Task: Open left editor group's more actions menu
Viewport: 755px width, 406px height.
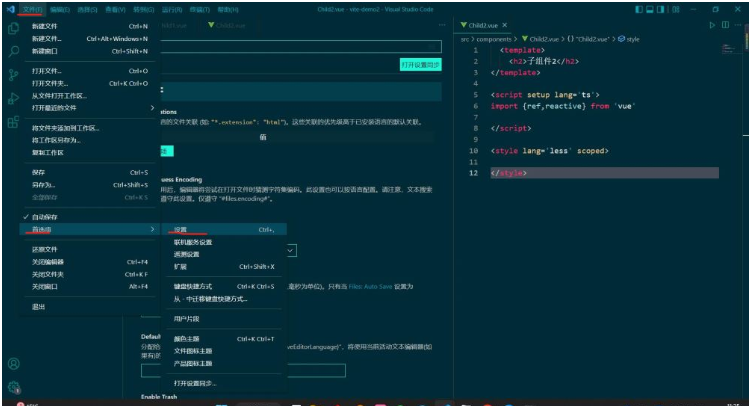Action: tap(442, 25)
